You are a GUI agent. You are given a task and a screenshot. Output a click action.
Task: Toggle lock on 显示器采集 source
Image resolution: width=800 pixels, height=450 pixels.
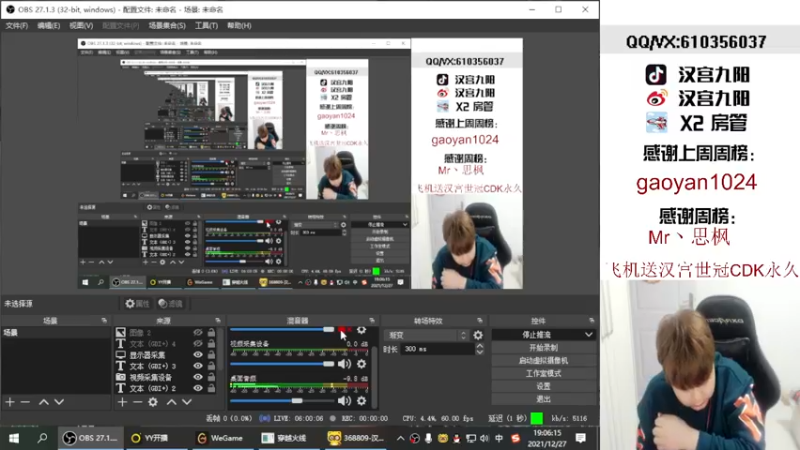point(211,355)
